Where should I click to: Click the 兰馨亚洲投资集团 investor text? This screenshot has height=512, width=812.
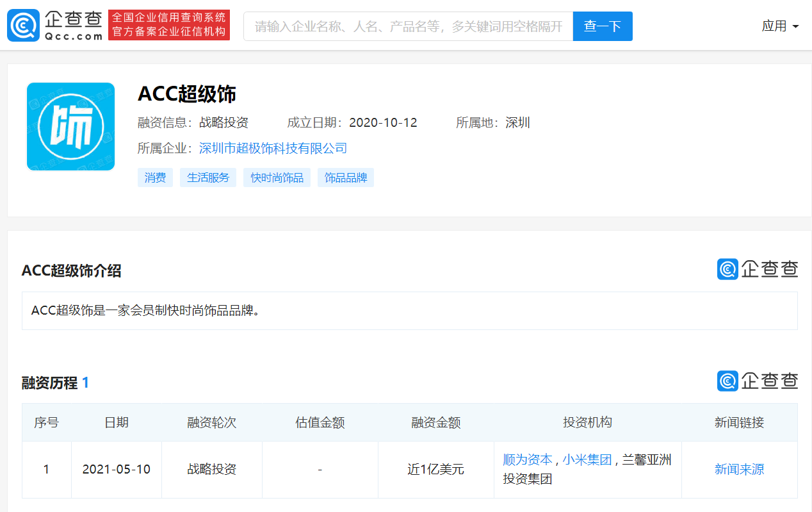pyautogui.click(x=587, y=469)
